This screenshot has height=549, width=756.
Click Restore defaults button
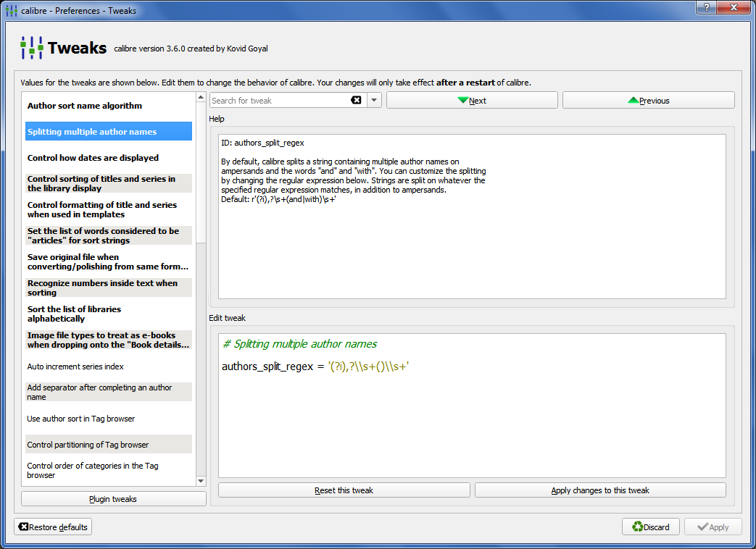pyautogui.click(x=53, y=527)
